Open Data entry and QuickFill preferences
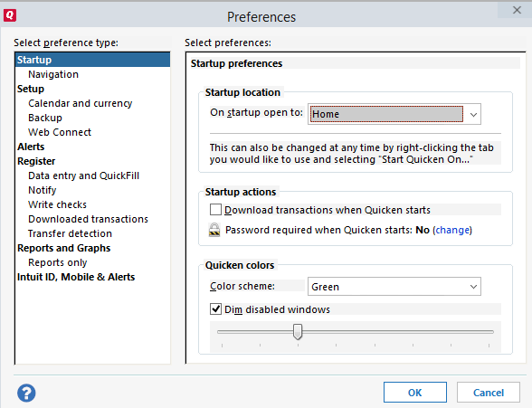The height and width of the screenshot is (408, 532). (84, 176)
